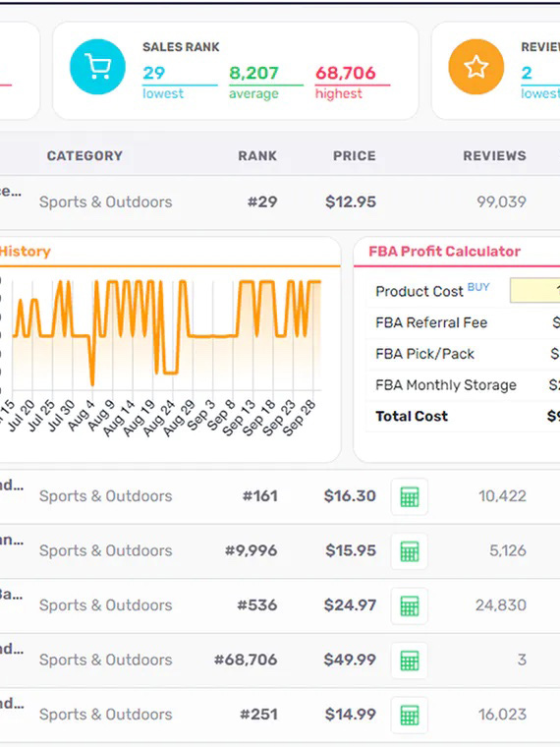Click the rank #29 cell

click(x=262, y=201)
